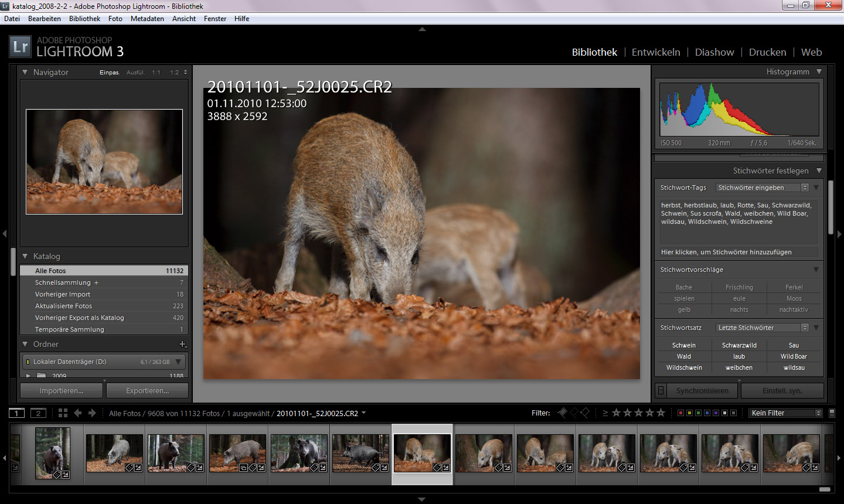The width and height of the screenshot is (844, 504).
Task: Collapse the Stichwortvorschläge section
Action: coord(816,270)
